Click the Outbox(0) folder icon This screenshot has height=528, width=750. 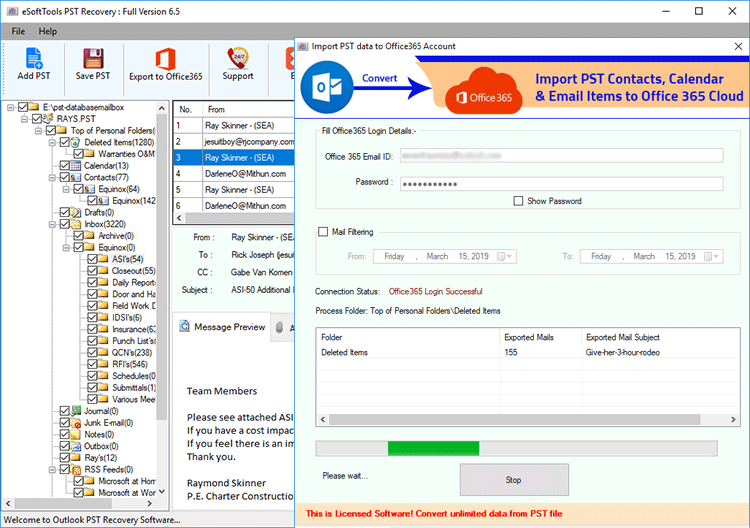[x=76, y=446]
